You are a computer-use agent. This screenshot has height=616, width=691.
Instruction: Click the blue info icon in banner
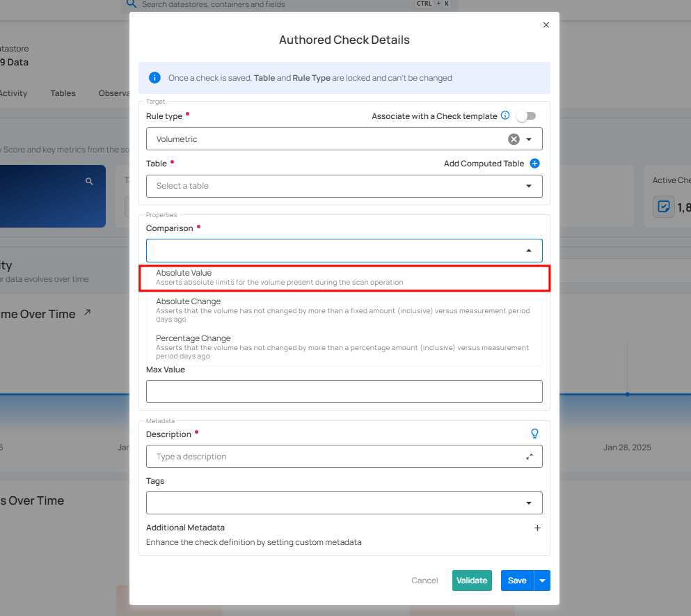tap(154, 78)
